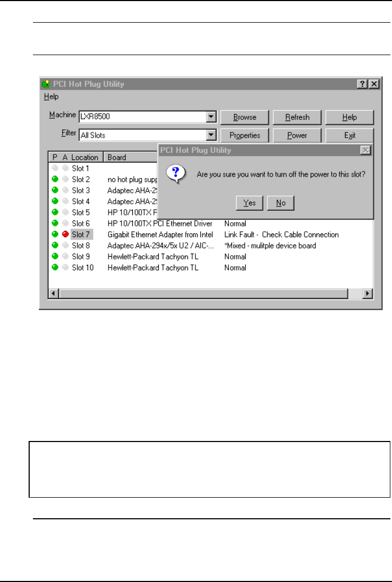The height and width of the screenshot is (582, 392).
Task: Select the Slot 1 row
Action: (80, 168)
